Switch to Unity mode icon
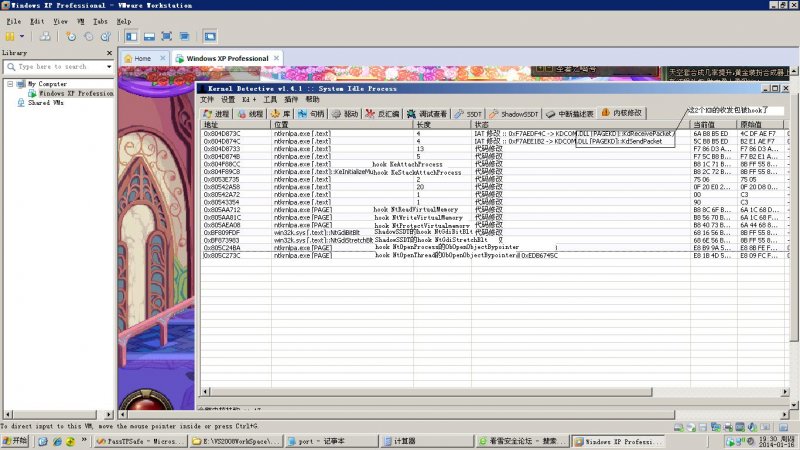The width and height of the screenshot is (800, 450). tap(184, 36)
